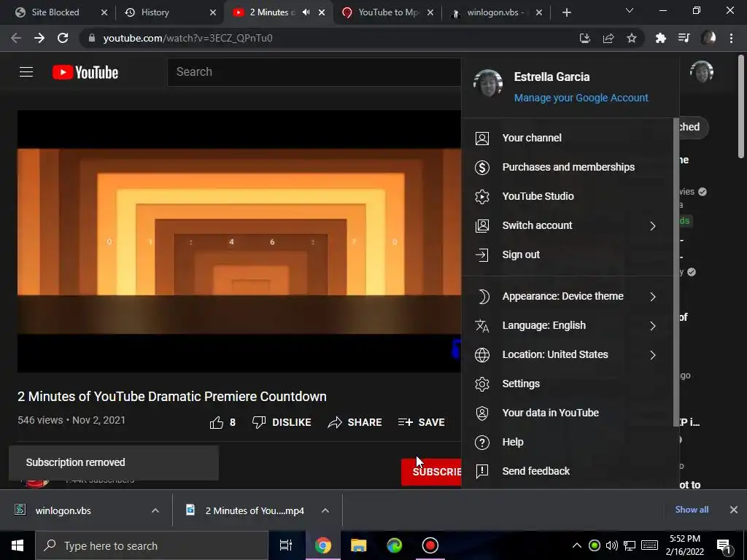Click the Your data in YouTube shield icon
The image size is (747, 560).
click(482, 413)
